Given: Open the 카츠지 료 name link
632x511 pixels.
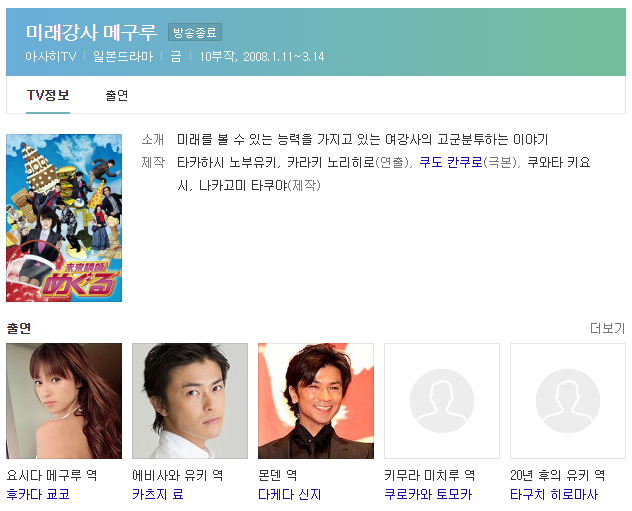Looking at the screenshot, I should point(158,494).
